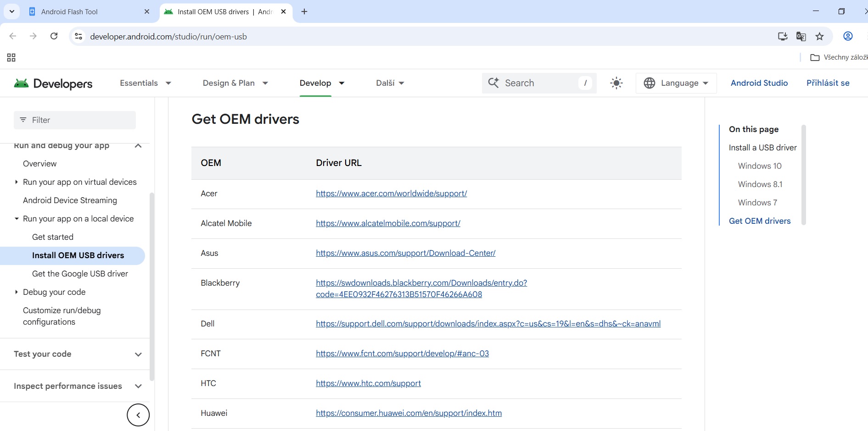Open the Blackberry downloads link

421,288
